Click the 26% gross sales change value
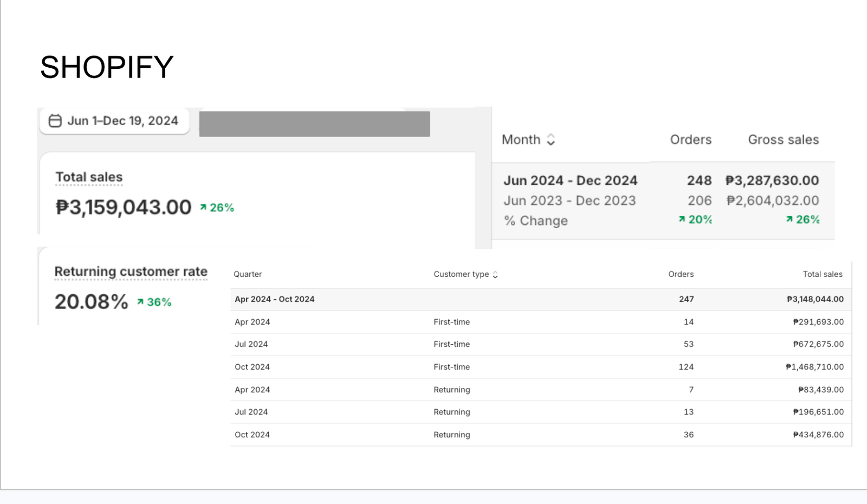 click(x=803, y=219)
